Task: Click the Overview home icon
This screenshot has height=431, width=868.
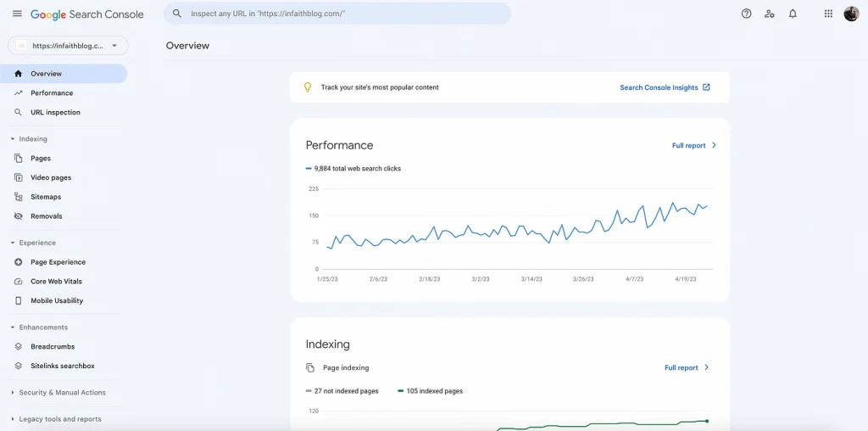Action: [19, 74]
